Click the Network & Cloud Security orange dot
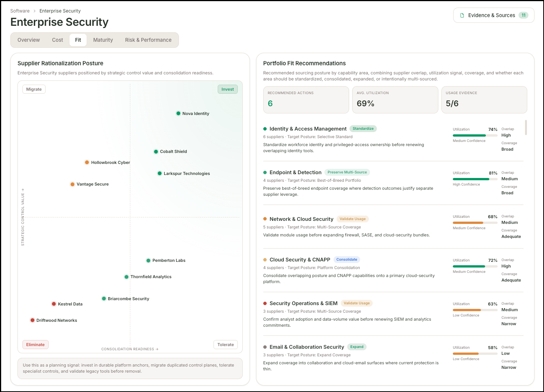This screenshot has width=544, height=392. 265,219
